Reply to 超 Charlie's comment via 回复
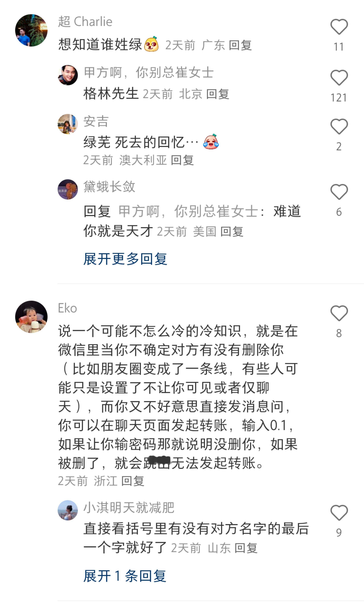364x607 pixels. 240,45
